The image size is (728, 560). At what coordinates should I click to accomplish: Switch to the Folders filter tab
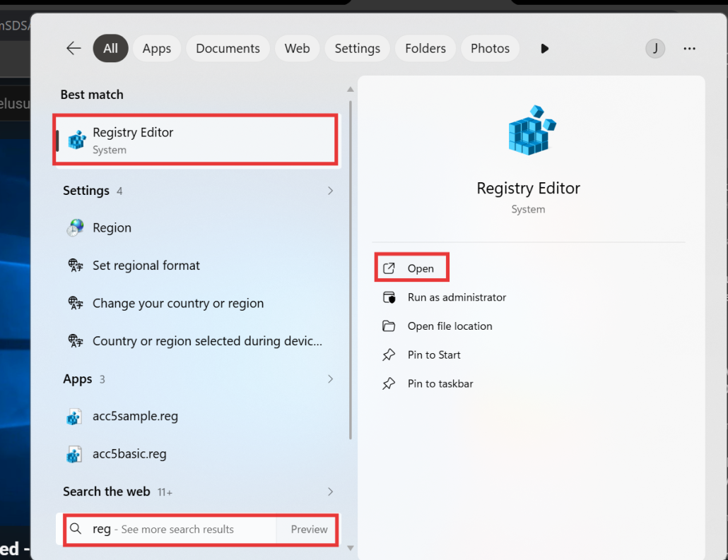pos(425,48)
